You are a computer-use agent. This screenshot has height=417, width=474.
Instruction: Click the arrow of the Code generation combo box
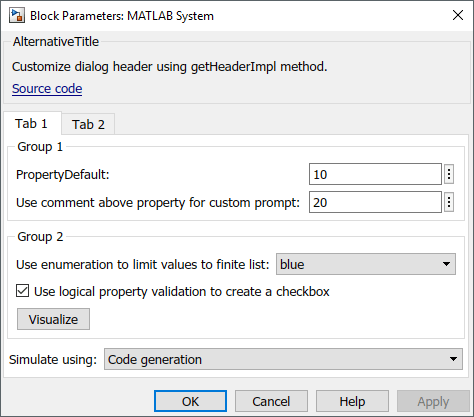tap(453, 359)
